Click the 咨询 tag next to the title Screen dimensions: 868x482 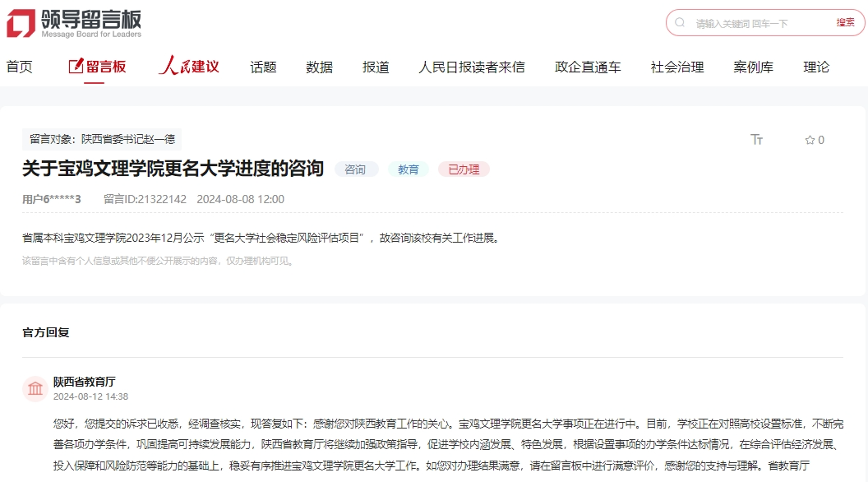[356, 169]
